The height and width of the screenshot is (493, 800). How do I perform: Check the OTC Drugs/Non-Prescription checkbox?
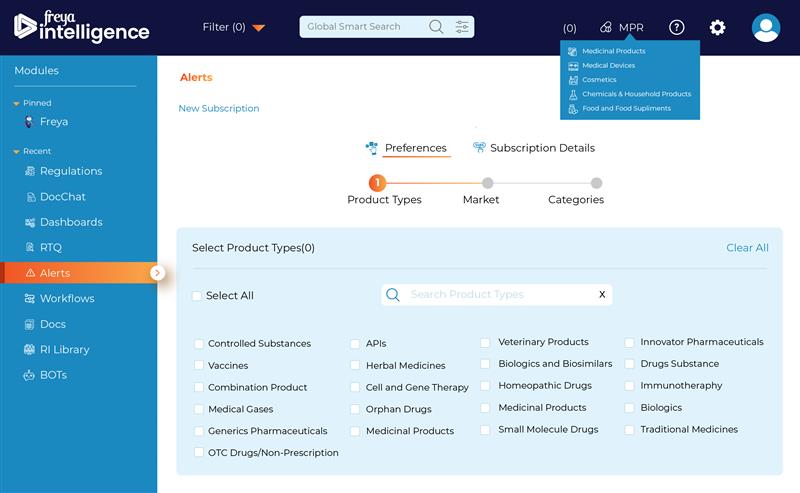pos(199,453)
